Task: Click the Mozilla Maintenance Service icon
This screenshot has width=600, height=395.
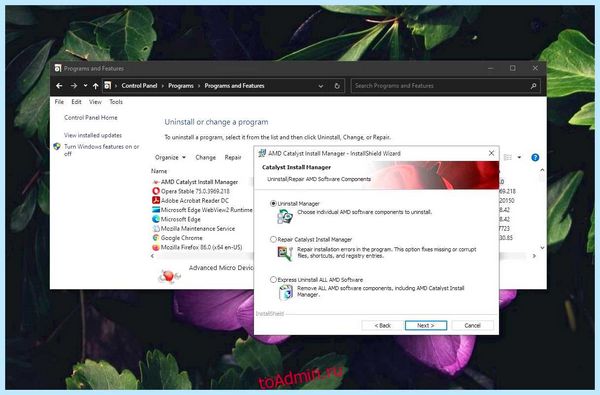Action: point(156,229)
